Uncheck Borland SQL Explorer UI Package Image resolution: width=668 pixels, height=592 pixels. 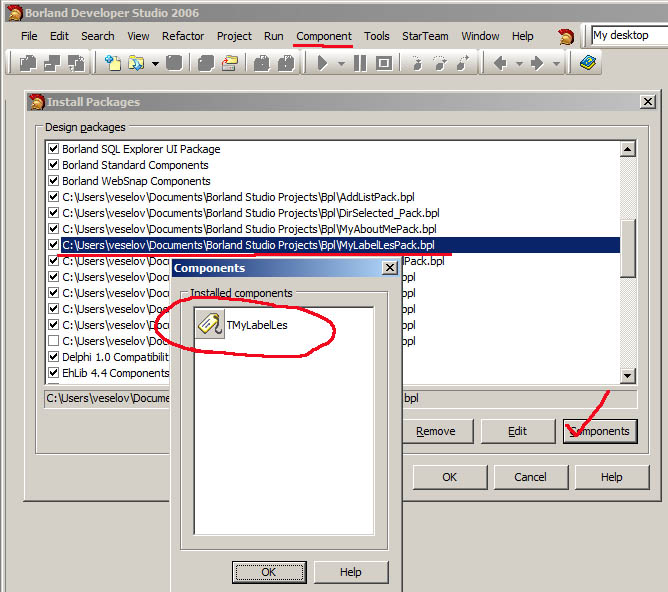(x=53, y=149)
